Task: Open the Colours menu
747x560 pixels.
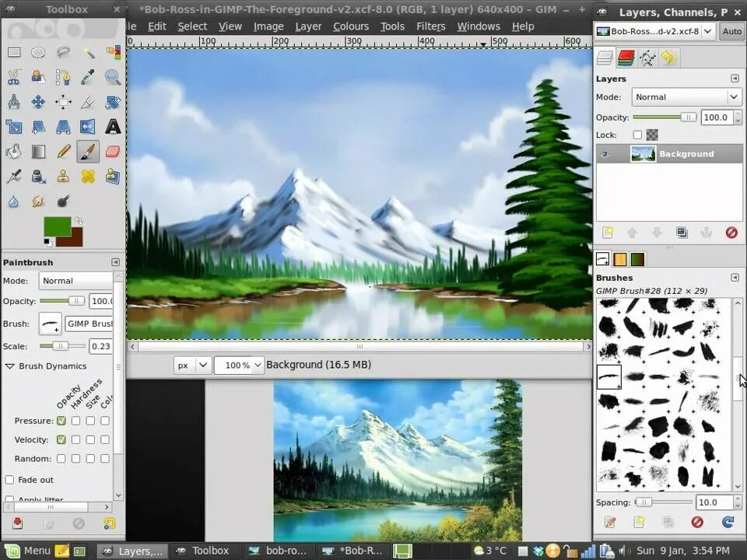Action: pyautogui.click(x=351, y=26)
